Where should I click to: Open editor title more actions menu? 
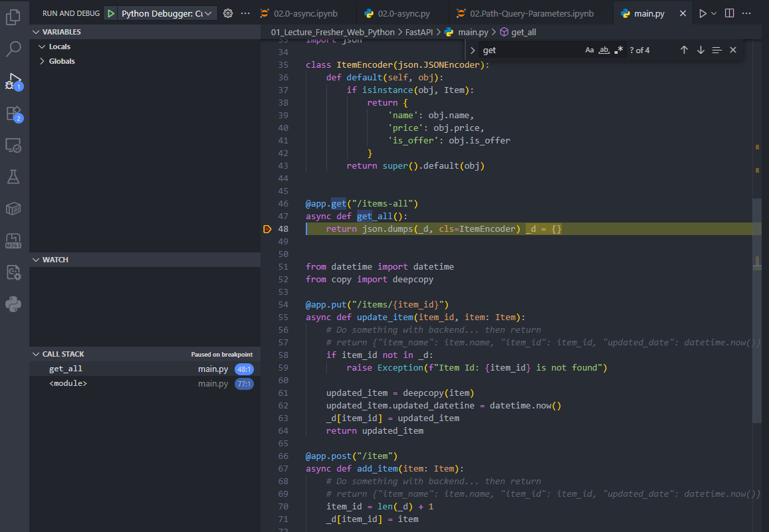coord(746,14)
